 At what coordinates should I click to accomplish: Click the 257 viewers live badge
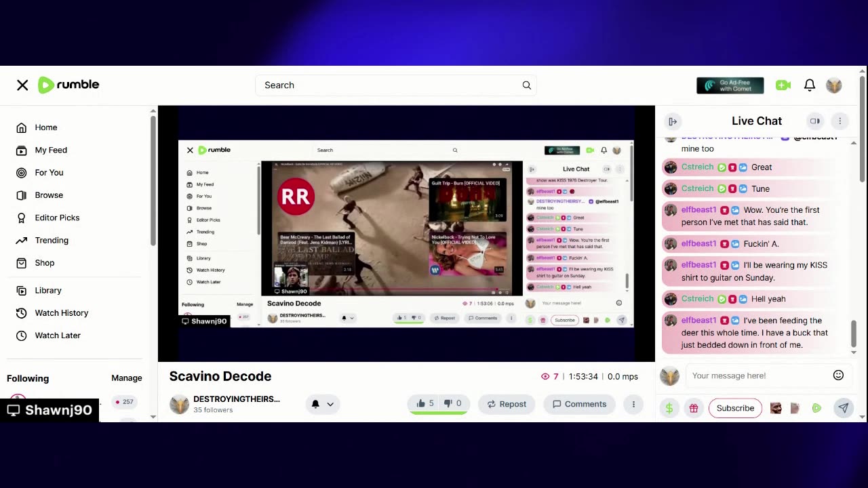point(124,402)
